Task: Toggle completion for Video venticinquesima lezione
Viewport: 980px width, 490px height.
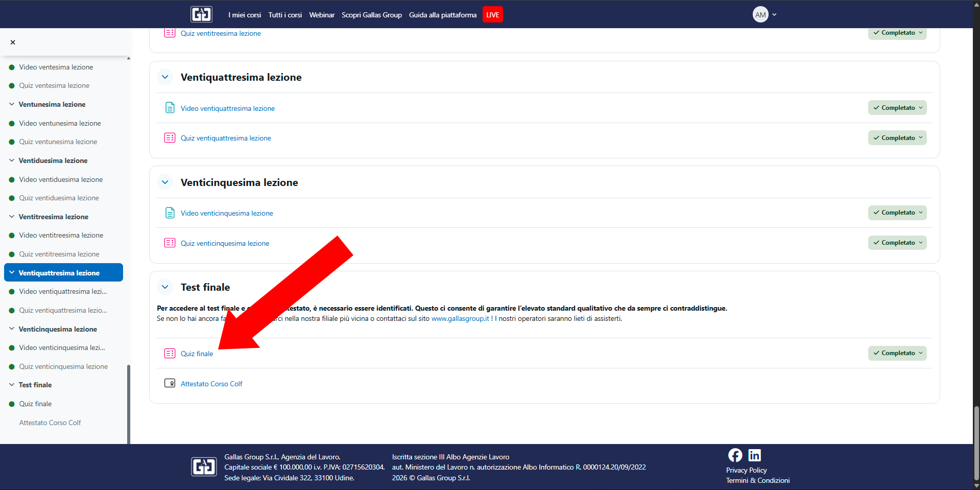Action: [x=897, y=213]
